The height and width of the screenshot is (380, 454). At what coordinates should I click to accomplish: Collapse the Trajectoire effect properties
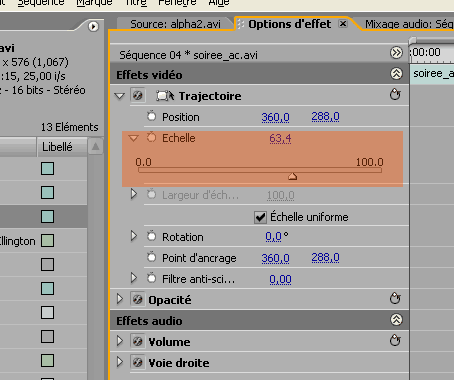(x=119, y=96)
